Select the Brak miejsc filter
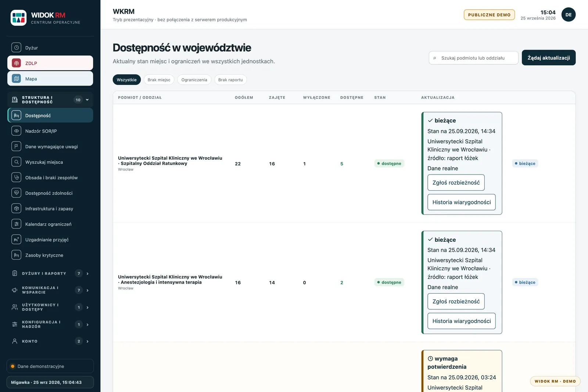 click(159, 80)
